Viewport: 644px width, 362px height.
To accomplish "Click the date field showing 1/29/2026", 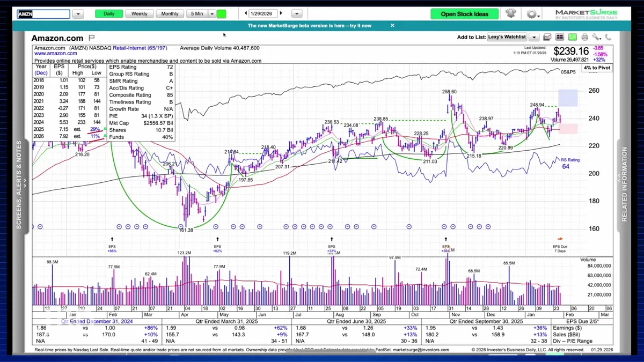I will tap(263, 13).
